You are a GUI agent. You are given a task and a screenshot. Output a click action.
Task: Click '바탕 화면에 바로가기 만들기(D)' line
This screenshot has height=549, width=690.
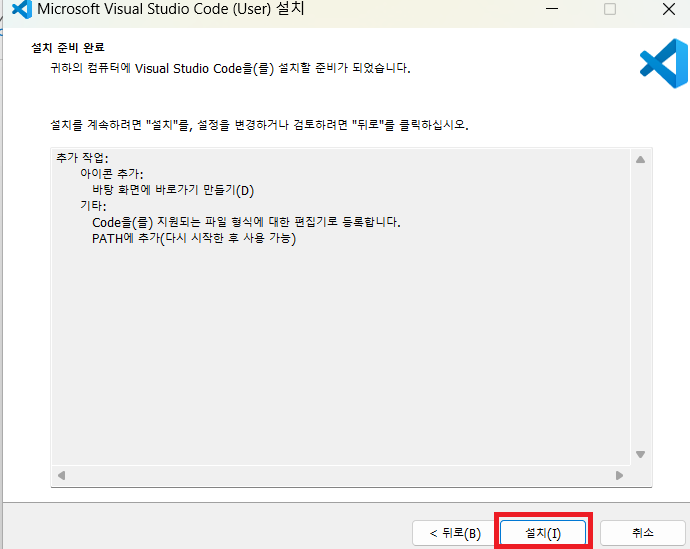point(173,190)
